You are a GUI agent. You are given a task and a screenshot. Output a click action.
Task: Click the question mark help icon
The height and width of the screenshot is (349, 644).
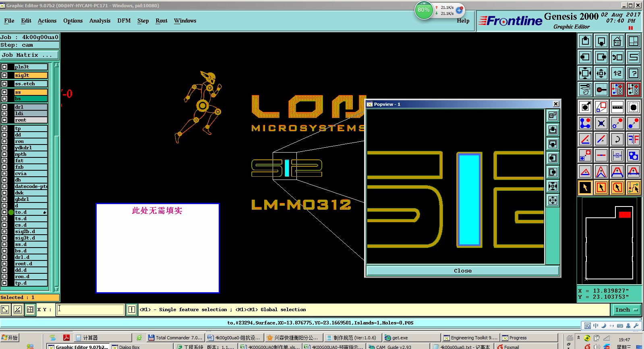coord(634,73)
